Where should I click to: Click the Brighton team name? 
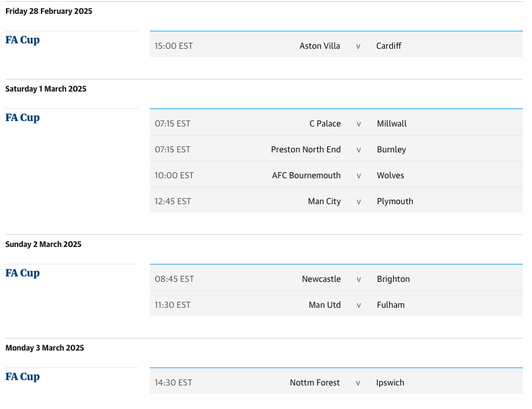393,279
